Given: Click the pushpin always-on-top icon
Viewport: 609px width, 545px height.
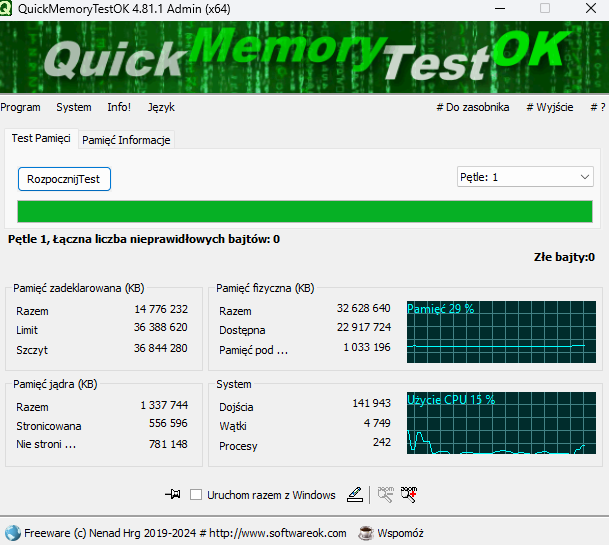Looking at the screenshot, I should tap(173, 494).
